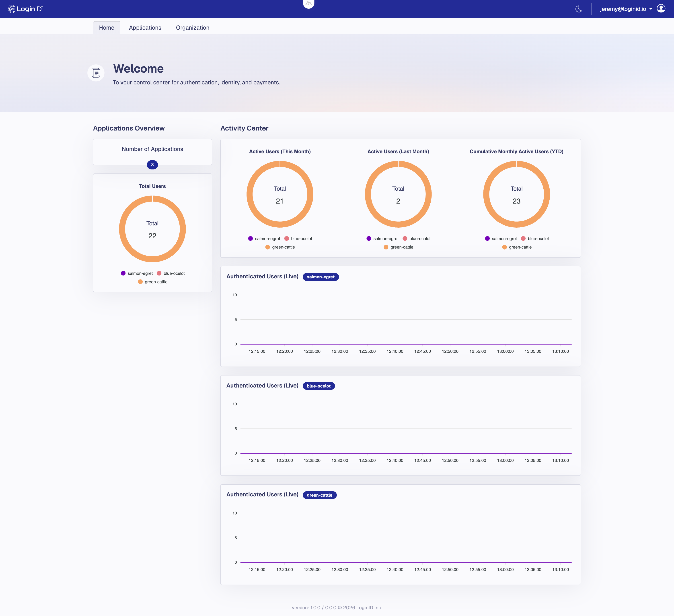Screen dimensions: 674x616
Task: Toggle blue-ocelot legend under Active Users This Month
Action: [x=298, y=239]
